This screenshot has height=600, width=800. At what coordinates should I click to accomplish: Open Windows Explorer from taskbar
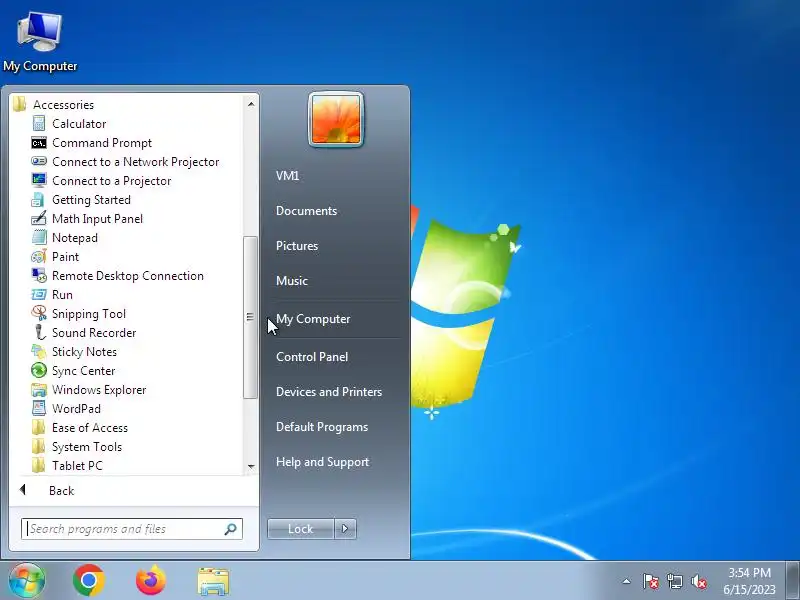[213, 581]
